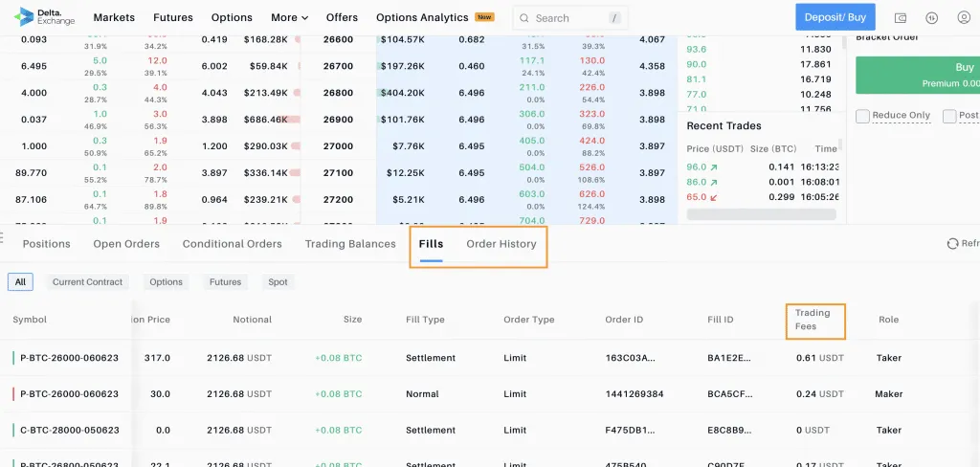Select strike price 26600
This screenshot has height=467, width=980.
tap(338, 39)
